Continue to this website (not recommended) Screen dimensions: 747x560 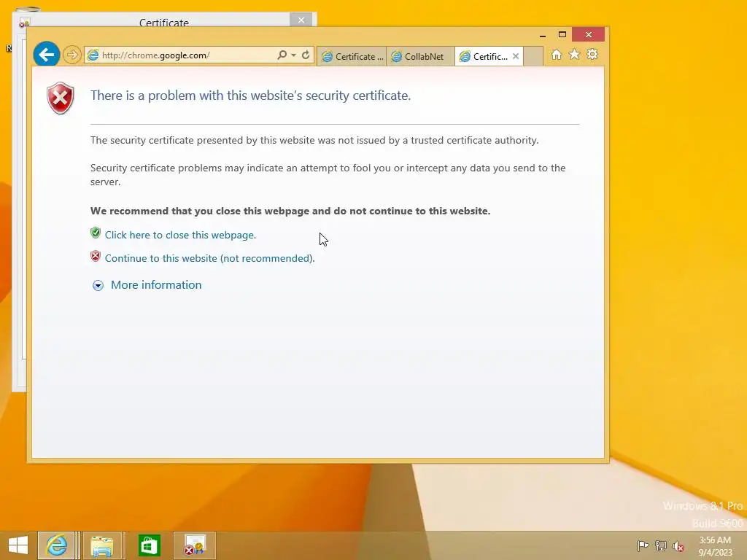(x=209, y=258)
